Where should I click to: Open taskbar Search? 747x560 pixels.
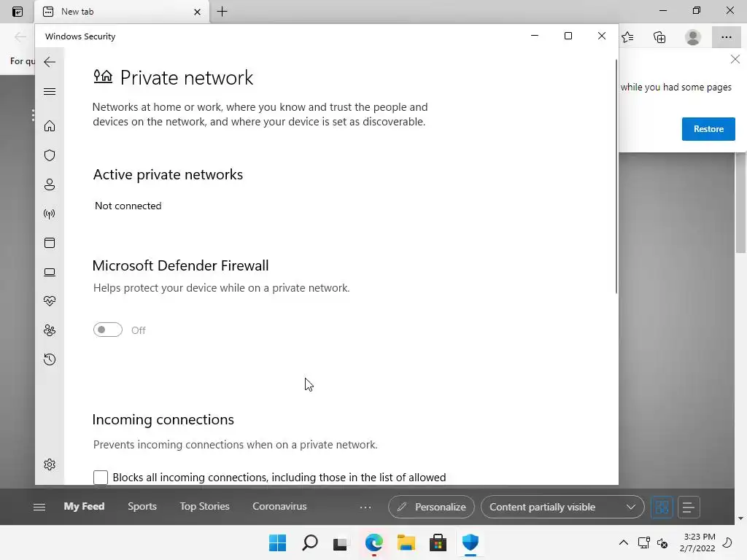[309, 542]
